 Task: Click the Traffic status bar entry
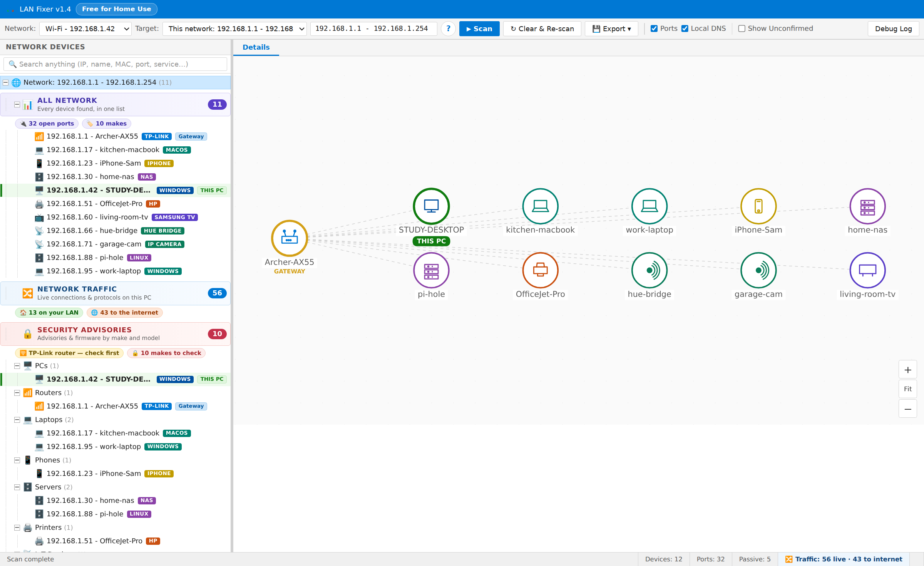coord(844,559)
